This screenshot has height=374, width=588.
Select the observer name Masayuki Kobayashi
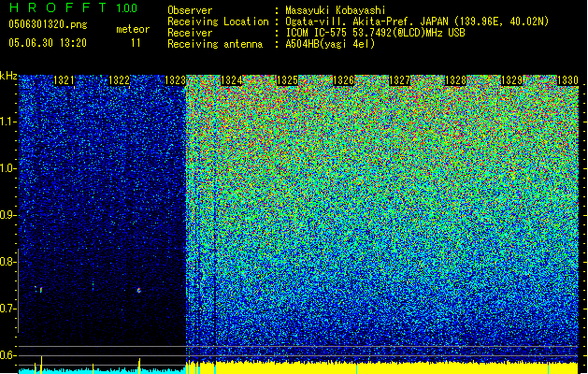[x=336, y=11]
